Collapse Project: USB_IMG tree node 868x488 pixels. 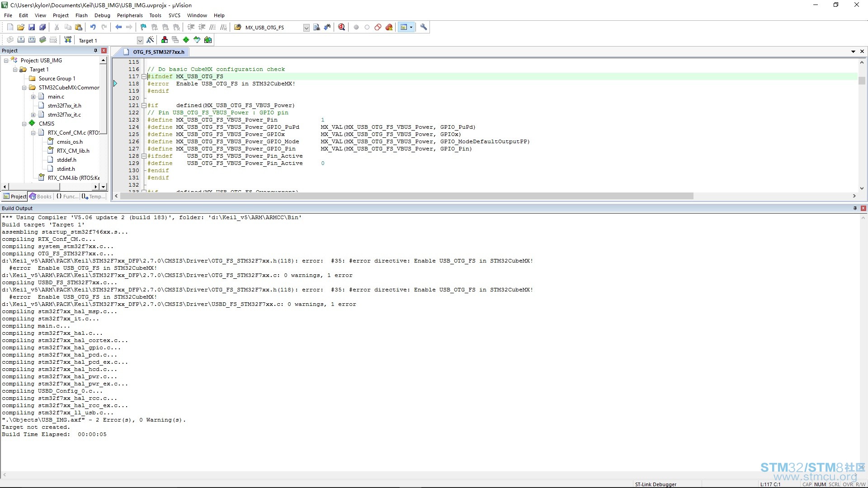[6, 60]
